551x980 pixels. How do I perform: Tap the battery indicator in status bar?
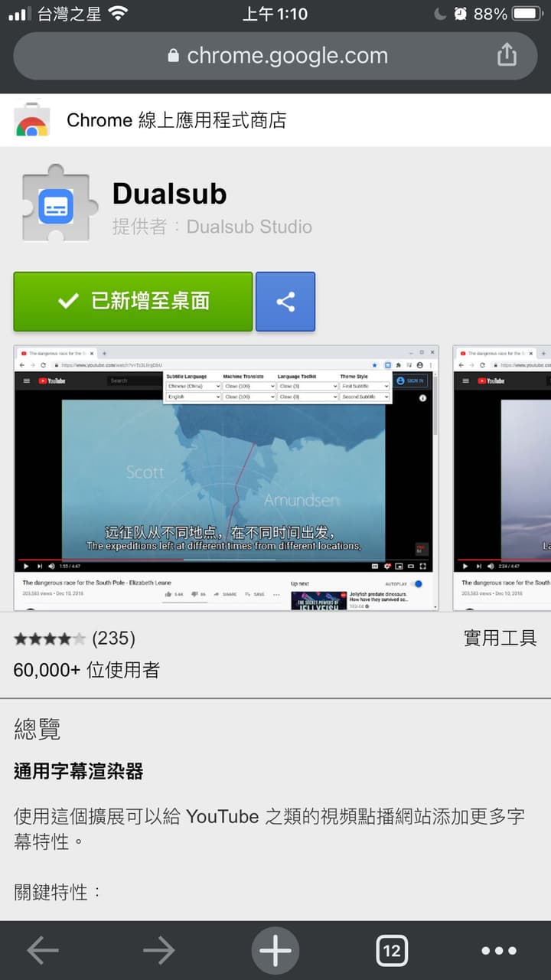point(527,14)
